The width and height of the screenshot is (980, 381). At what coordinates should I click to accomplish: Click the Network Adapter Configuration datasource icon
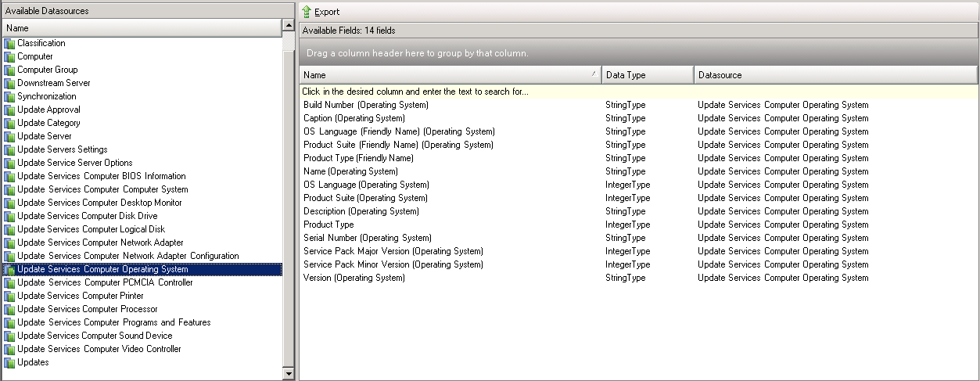[x=9, y=257]
